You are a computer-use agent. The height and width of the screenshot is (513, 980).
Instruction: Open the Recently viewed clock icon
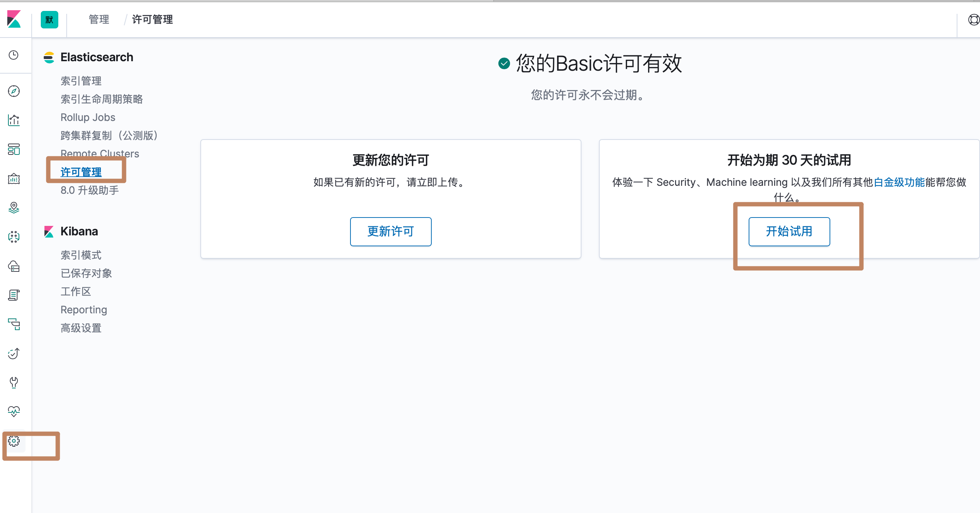click(14, 55)
